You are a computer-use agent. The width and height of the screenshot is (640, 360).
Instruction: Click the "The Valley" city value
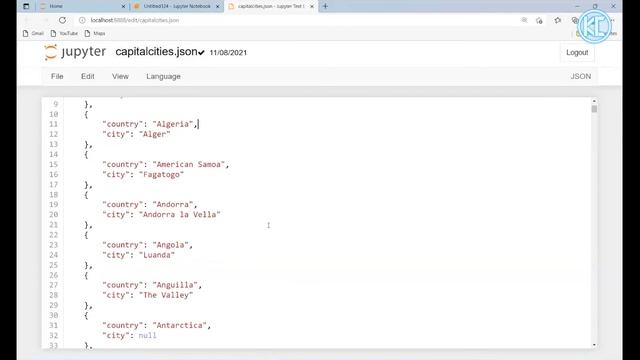pos(166,295)
